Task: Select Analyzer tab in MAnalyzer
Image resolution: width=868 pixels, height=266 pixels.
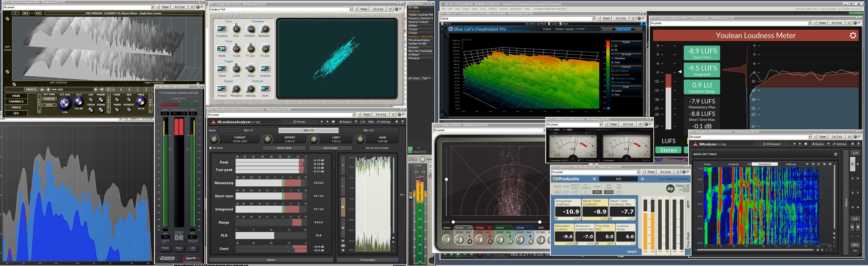Action: (734, 164)
